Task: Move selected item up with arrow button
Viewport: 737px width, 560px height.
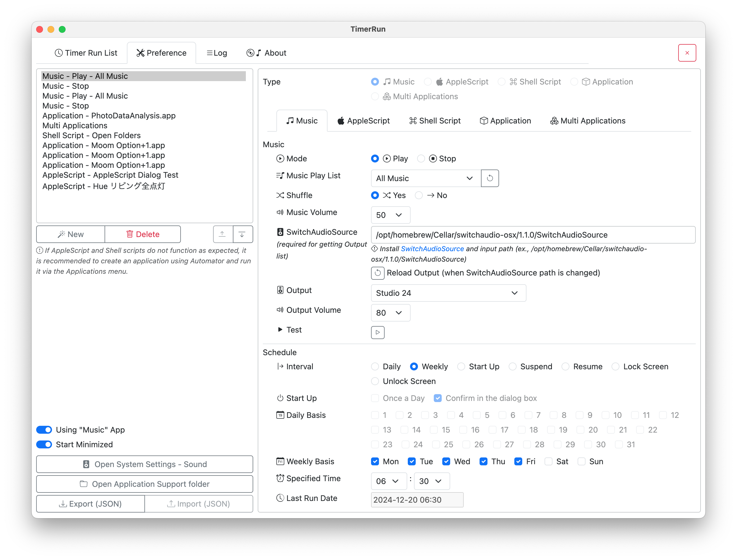Action: [x=223, y=234]
